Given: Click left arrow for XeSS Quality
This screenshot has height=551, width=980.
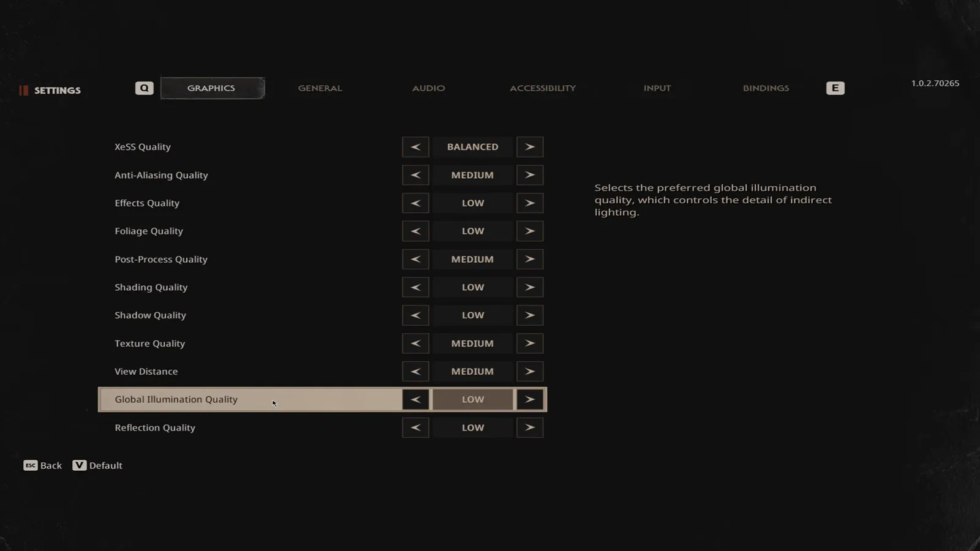Looking at the screenshot, I should click(415, 147).
